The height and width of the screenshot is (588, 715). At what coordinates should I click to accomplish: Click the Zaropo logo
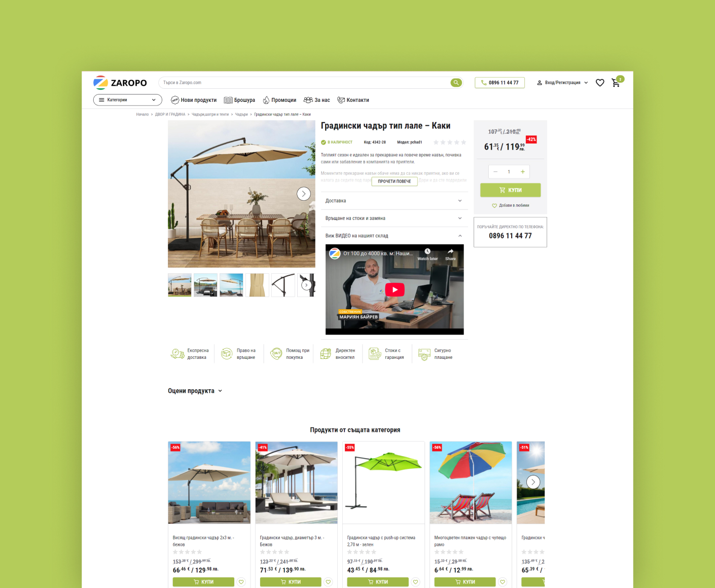[x=120, y=82]
